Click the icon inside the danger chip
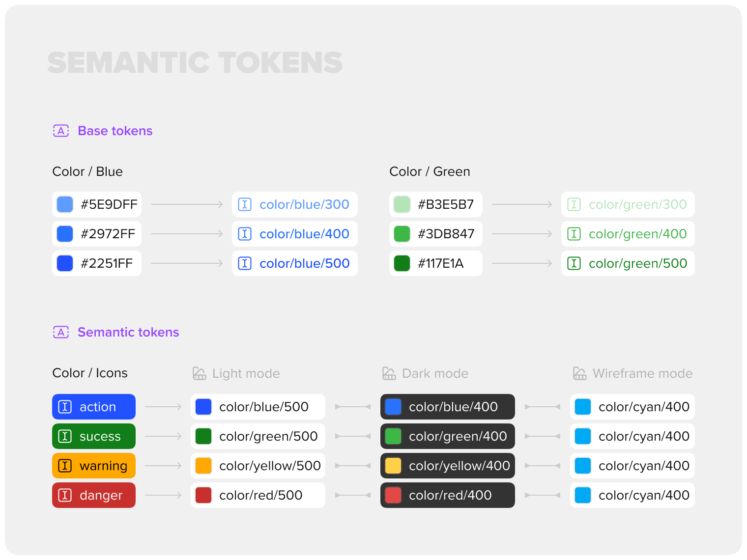Screen dimensions: 747x560 pyautogui.click(x=65, y=495)
